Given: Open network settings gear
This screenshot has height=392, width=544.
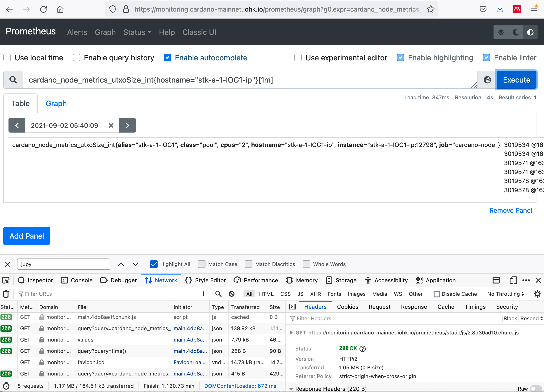Looking at the screenshot, I should pos(537,294).
